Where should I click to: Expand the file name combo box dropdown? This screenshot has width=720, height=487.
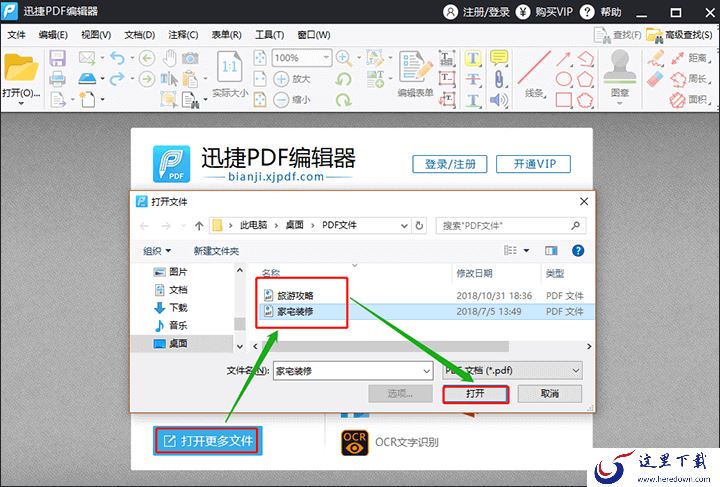427,371
